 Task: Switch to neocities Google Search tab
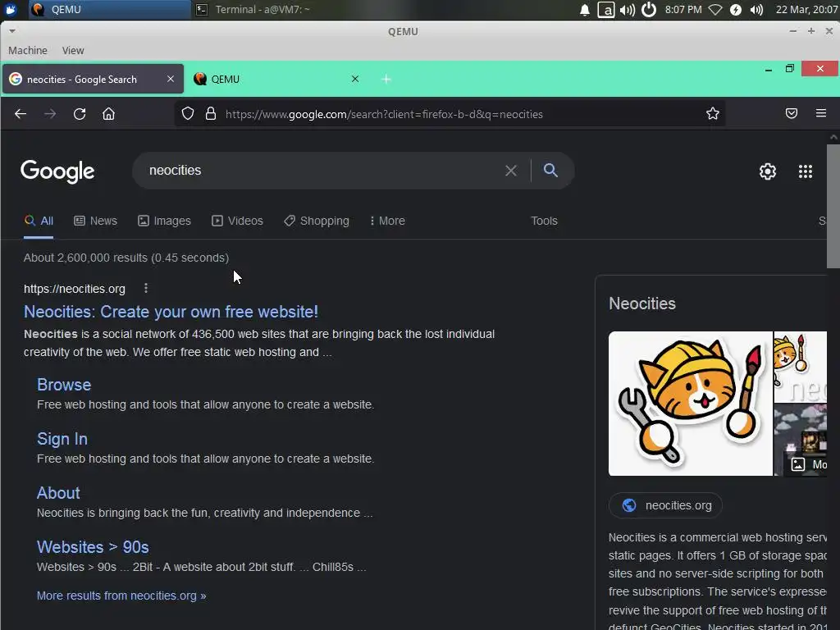pyautogui.click(x=94, y=80)
